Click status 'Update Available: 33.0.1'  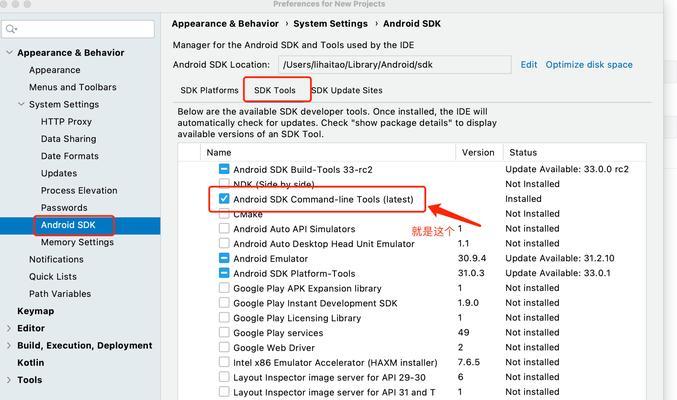[x=558, y=273]
